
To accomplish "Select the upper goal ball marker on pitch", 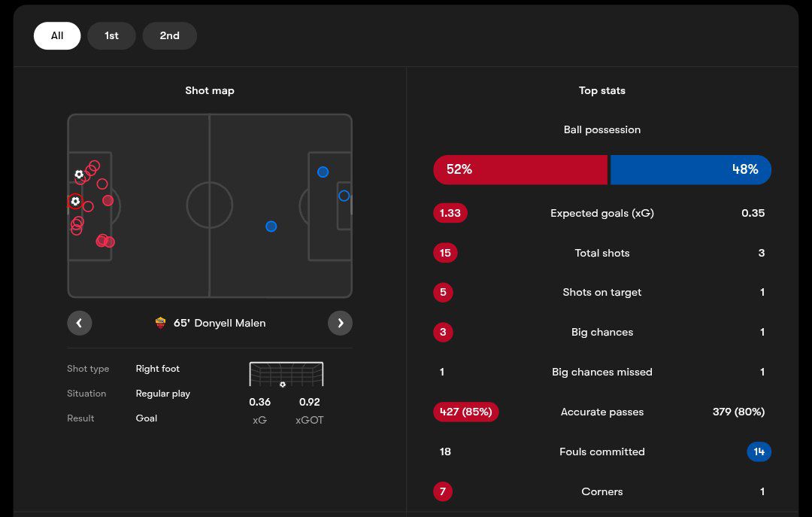I will point(79,175).
